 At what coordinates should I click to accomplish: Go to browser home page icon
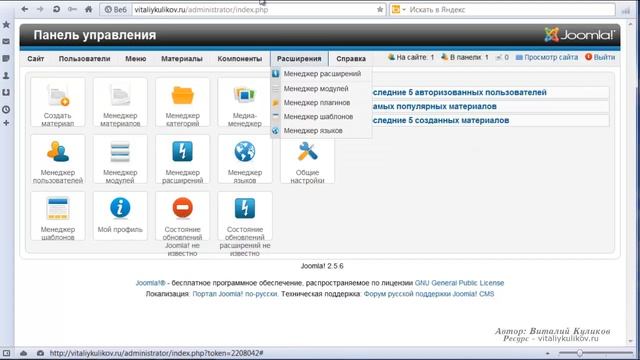(x=89, y=9)
